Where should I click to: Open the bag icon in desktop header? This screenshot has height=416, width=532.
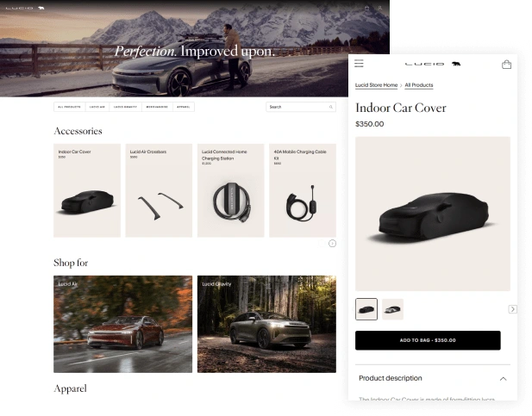pos(366,8)
